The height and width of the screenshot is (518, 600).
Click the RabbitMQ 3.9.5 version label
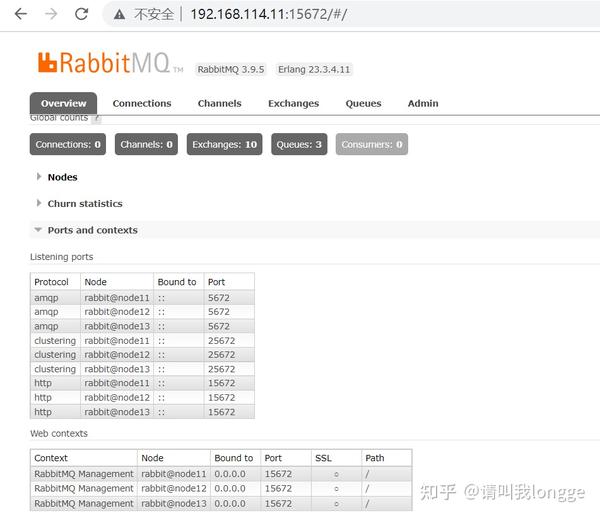(231, 70)
